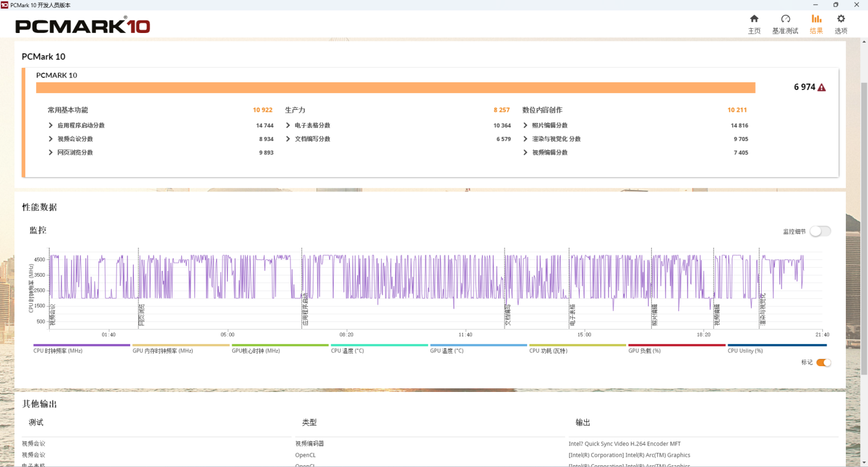The width and height of the screenshot is (868, 467).
Task: Open the 基准测试 benchmark gauge icon
Action: click(785, 19)
